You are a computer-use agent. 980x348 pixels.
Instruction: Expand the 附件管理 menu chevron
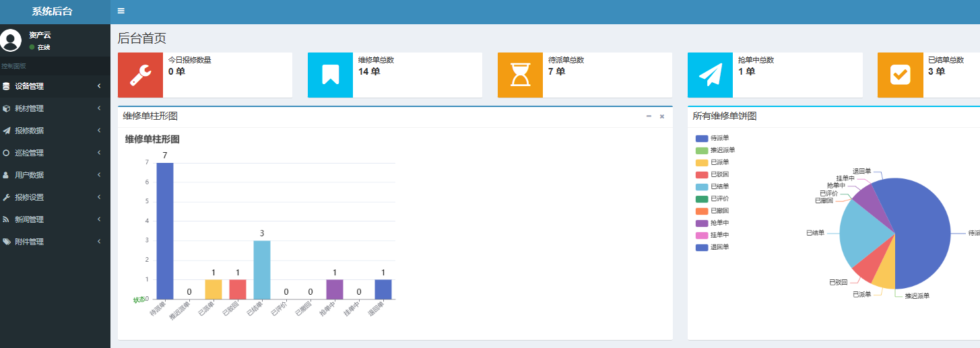point(99,242)
